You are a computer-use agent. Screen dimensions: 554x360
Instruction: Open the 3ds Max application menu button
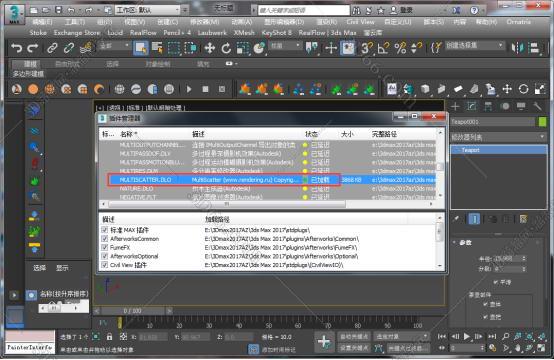point(14,14)
